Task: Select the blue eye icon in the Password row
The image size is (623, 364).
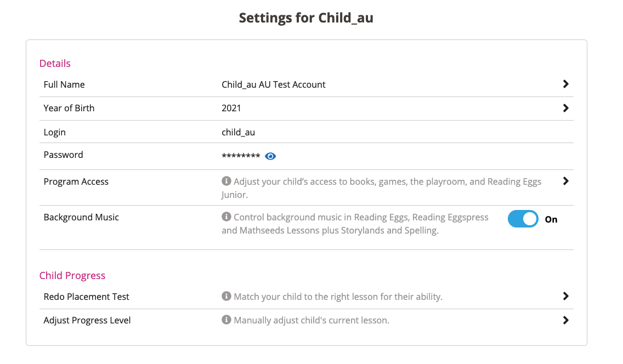Action: (x=270, y=156)
